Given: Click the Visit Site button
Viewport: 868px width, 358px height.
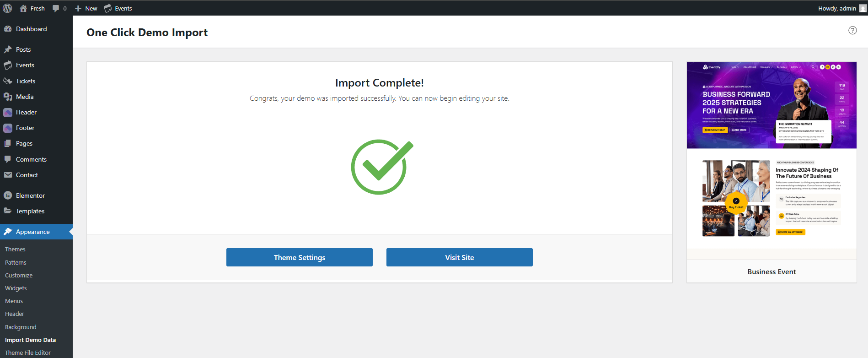Looking at the screenshot, I should point(460,257).
